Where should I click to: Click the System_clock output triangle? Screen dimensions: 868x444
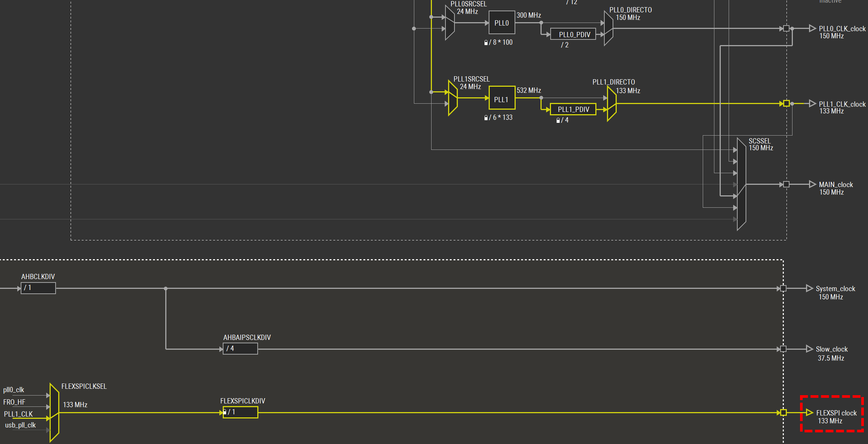809,288
